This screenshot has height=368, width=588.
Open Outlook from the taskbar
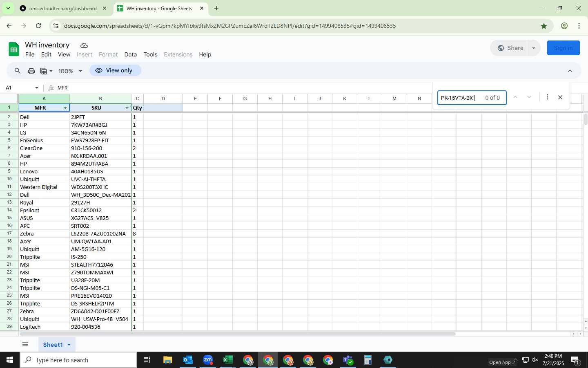pyautogui.click(x=188, y=360)
